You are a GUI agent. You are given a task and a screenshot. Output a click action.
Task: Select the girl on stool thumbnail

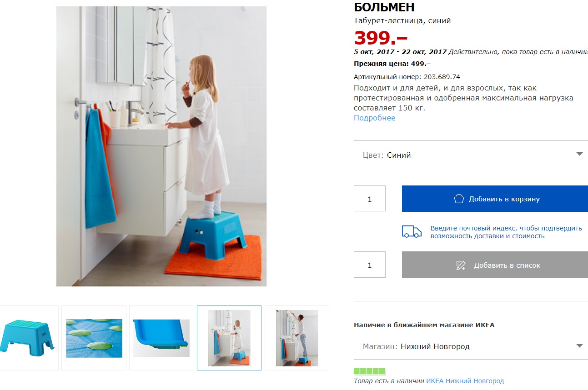coord(229,338)
